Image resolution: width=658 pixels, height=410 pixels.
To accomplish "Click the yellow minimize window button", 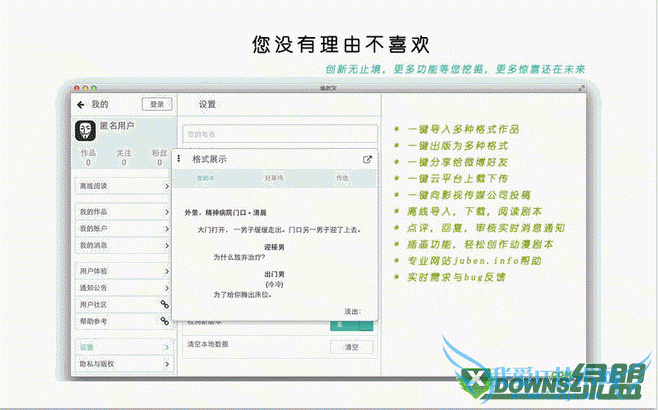I will click(86, 88).
